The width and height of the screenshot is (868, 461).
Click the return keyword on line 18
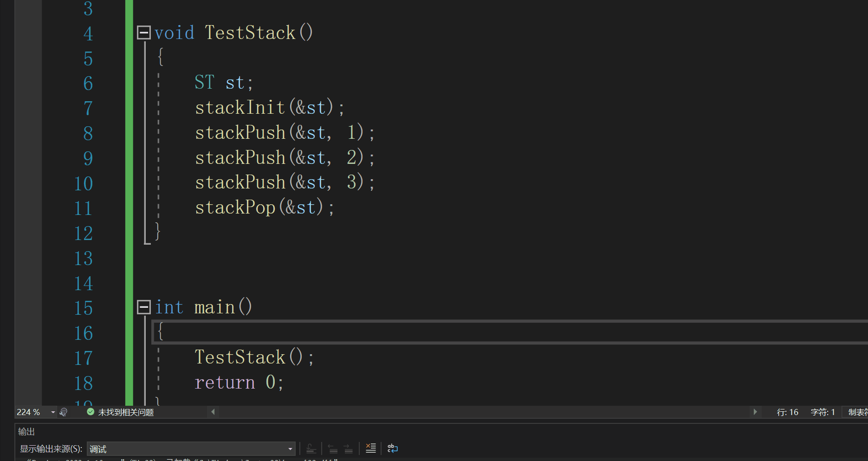225,383
